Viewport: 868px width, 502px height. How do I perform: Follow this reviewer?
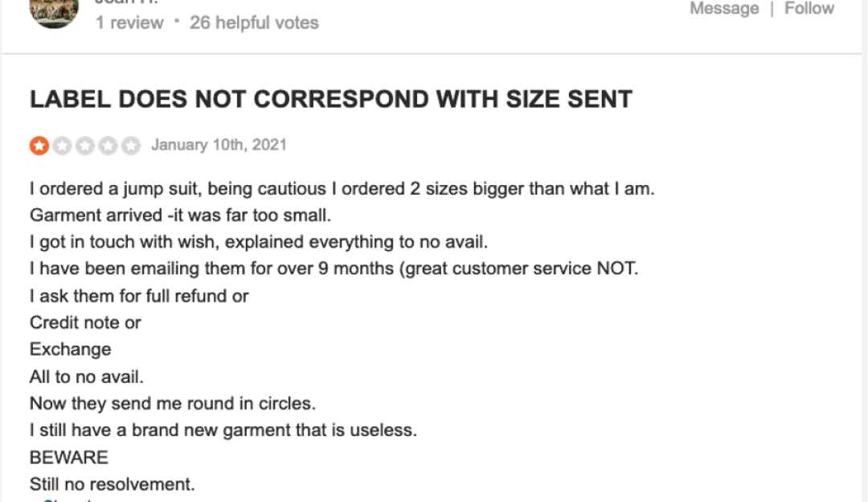click(809, 9)
